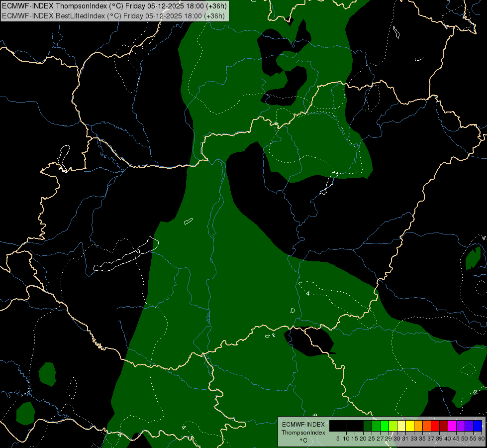Click the legend tick value '37'
The height and width of the screenshot is (448, 487).
(431, 439)
